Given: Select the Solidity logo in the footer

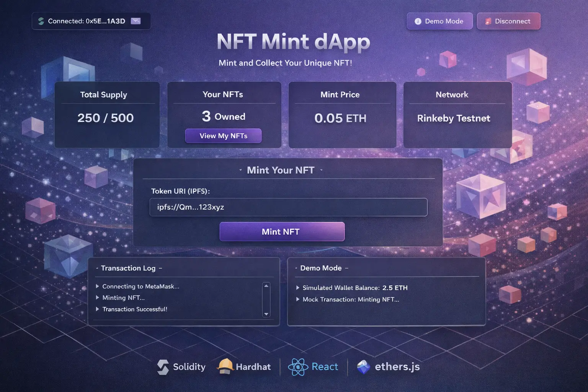Looking at the screenshot, I should coord(163,367).
